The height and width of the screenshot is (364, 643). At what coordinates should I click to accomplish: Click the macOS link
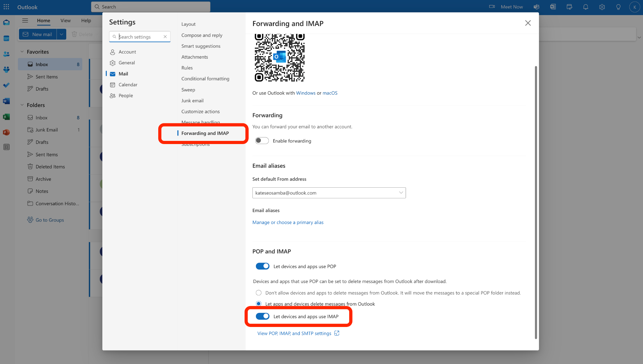click(x=330, y=93)
